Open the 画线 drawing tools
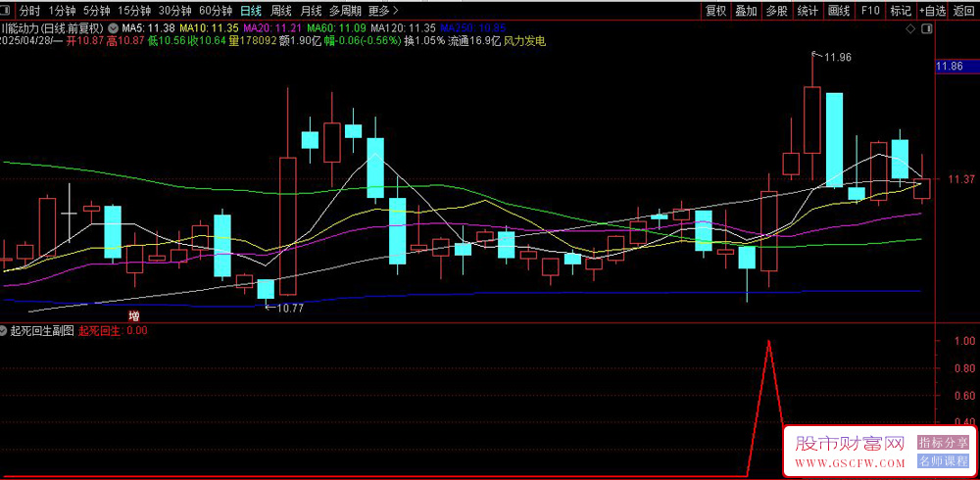The height and width of the screenshot is (480, 980). tap(839, 12)
